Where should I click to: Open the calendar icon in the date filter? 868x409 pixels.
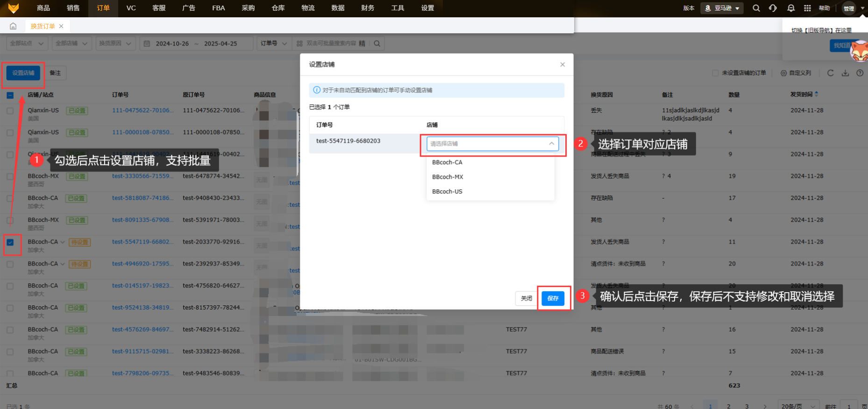point(147,43)
